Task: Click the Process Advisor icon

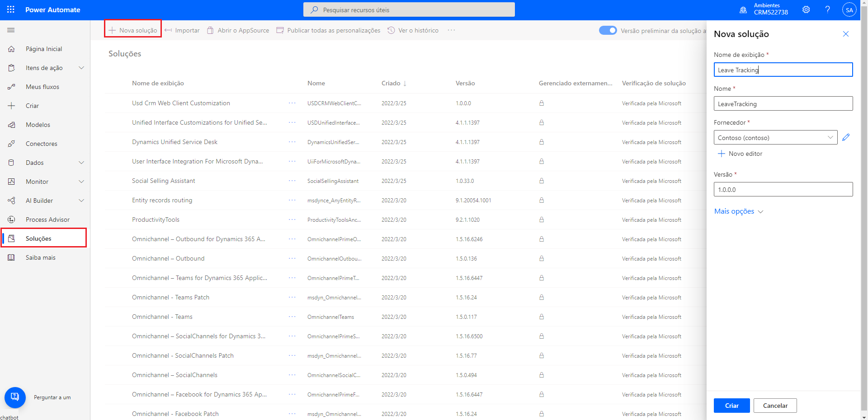Action: [x=12, y=219]
